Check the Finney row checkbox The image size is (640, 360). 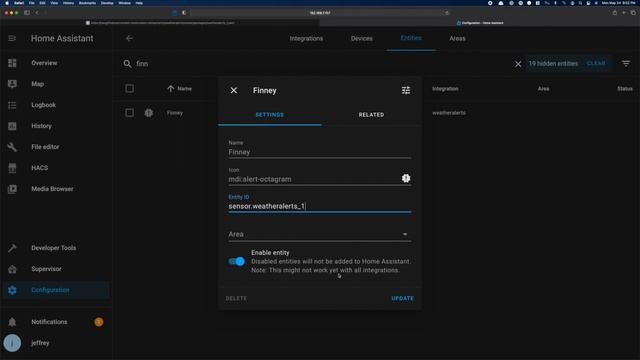129,113
